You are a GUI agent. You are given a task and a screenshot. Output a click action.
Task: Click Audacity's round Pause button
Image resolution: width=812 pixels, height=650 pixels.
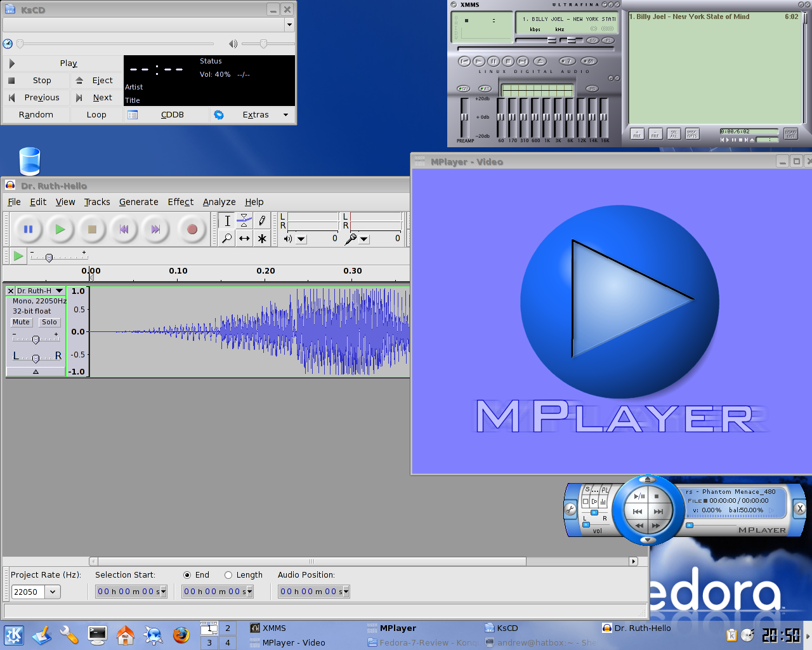click(x=28, y=229)
